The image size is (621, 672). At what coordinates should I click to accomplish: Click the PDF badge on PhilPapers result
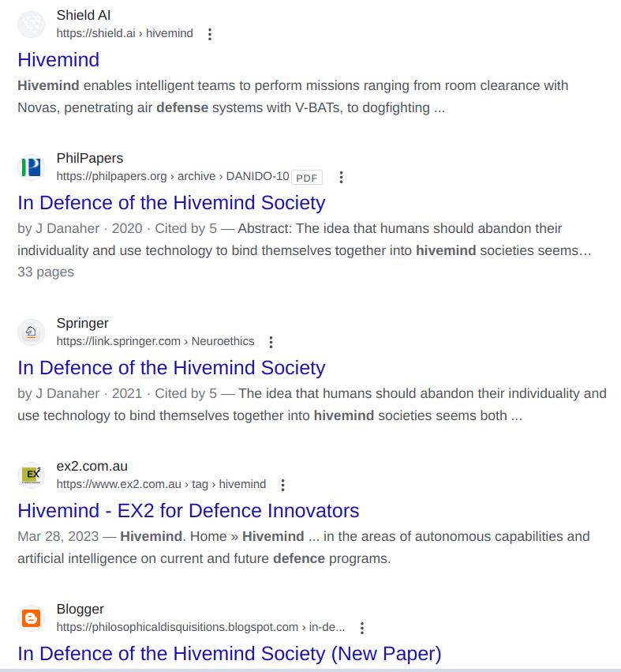click(x=307, y=178)
